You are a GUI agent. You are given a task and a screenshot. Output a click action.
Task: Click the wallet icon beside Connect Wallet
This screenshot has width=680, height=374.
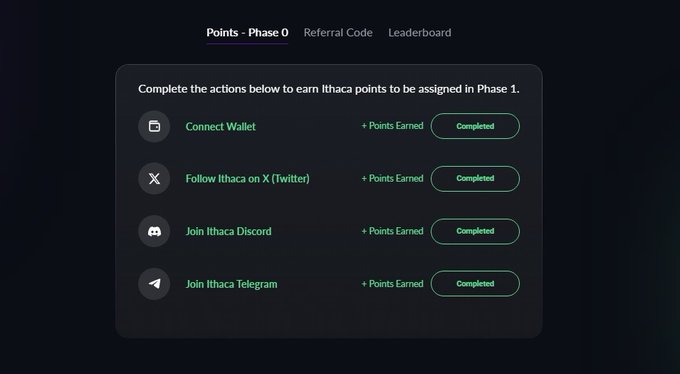click(154, 126)
